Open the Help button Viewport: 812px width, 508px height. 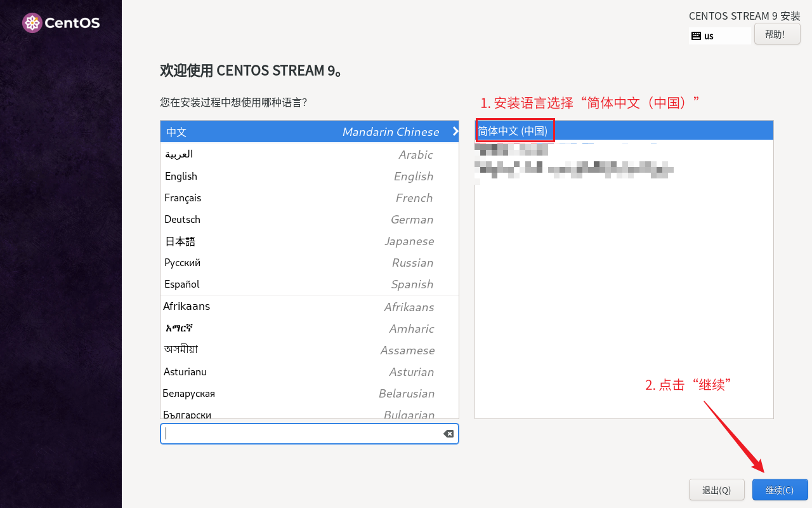click(776, 34)
